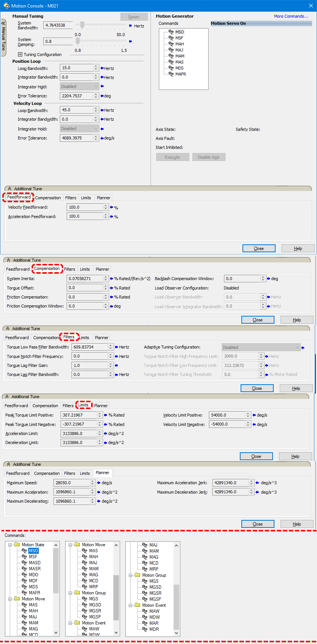The height and width of the screenshot is (644, 317).
Task: Select the MDO command under Motion State
Action: [34, 575]
